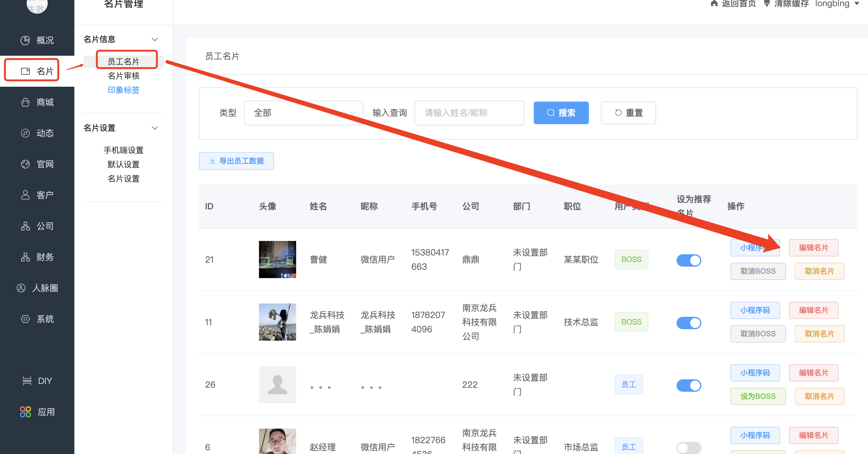Screen dimensions: 868x454
Task: Open the 应用 apps grid icon
Action: coord(25,412)
